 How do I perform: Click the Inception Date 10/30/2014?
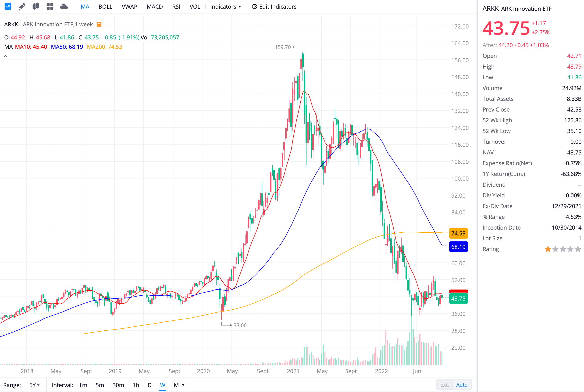pyautogui.click(x=566, y=228)
